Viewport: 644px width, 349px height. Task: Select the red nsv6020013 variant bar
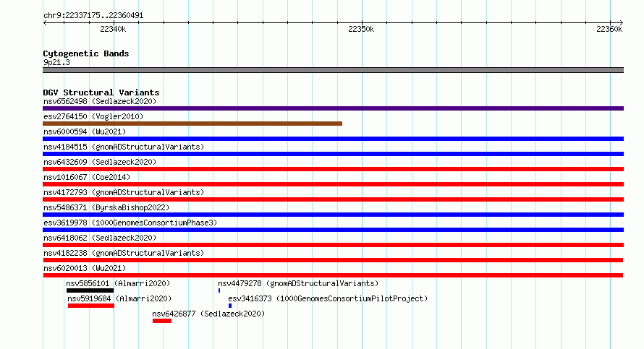[x=333, y=275]
